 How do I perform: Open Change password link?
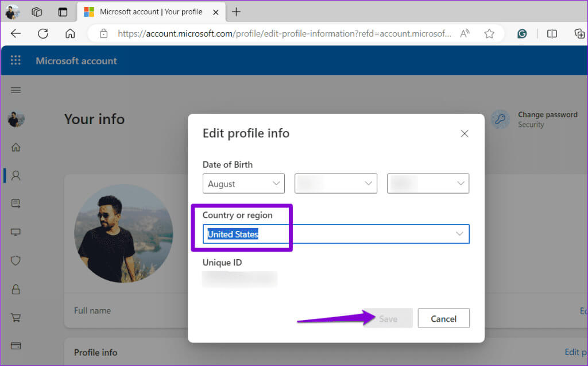point(547,115)
